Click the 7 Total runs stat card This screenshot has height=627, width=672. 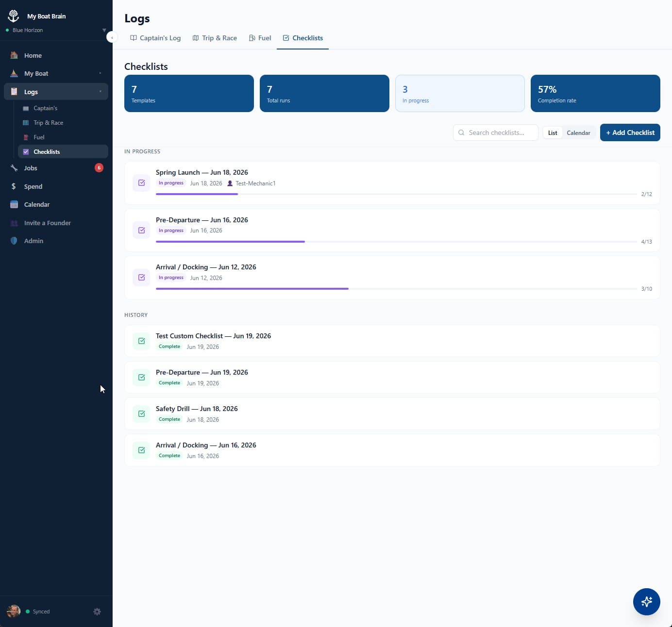click(324, 93)
